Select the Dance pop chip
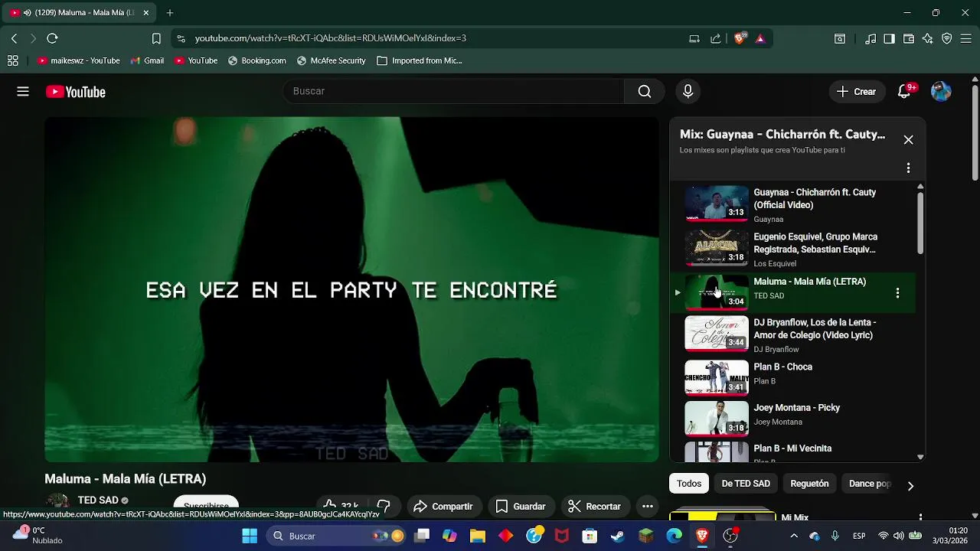Screen dimensions: 980x551 click(870, 484)
